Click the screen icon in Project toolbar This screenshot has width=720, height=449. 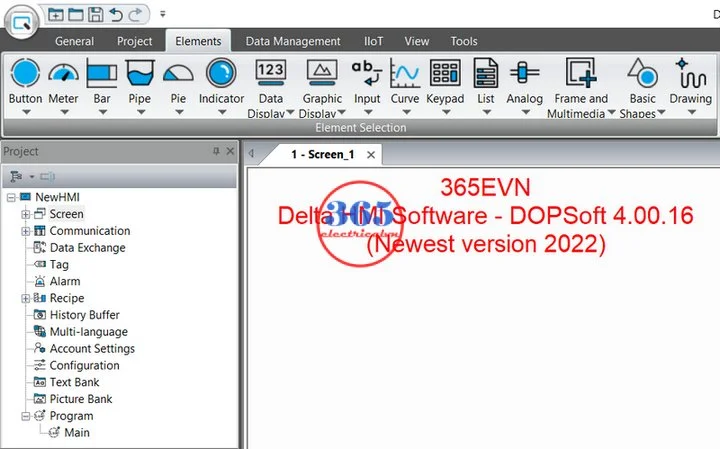pyautogui.click(x=47, y=176)
